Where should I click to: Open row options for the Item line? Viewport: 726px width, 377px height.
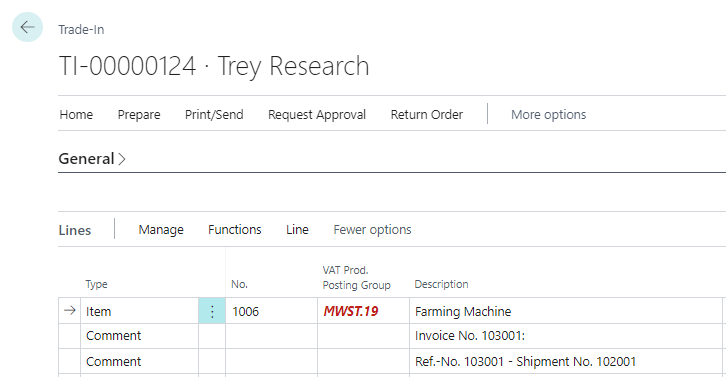(x=212, y=311)
